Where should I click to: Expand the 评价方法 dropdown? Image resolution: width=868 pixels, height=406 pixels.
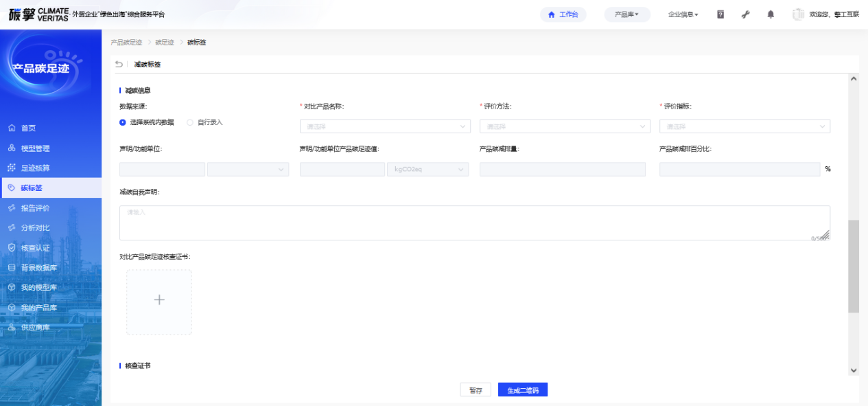564,126
